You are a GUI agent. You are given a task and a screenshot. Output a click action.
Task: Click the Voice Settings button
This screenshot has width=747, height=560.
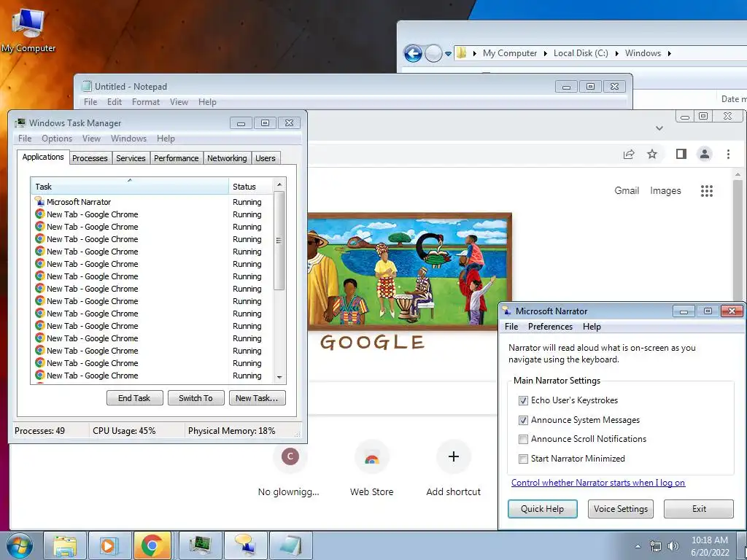tap(621, 508)
